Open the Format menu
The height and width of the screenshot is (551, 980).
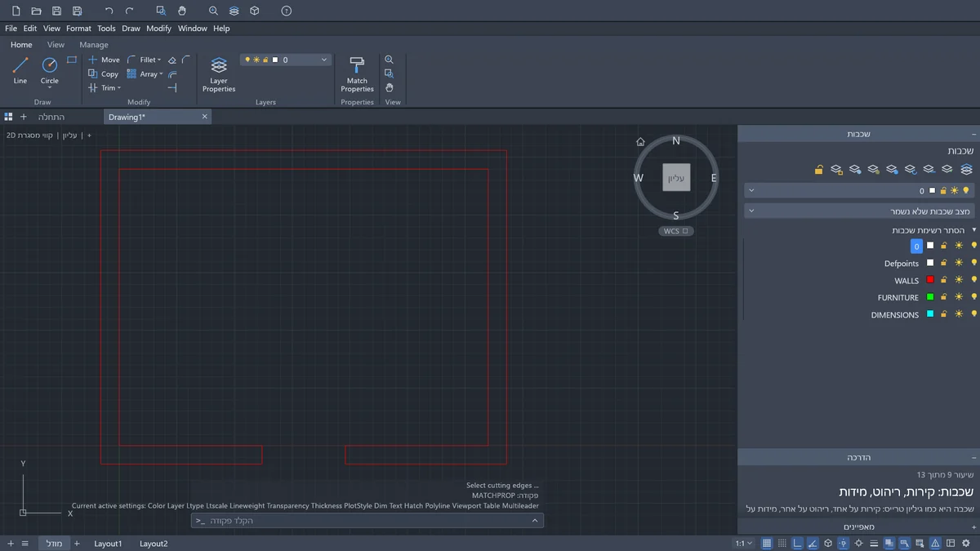click(79, 29)
